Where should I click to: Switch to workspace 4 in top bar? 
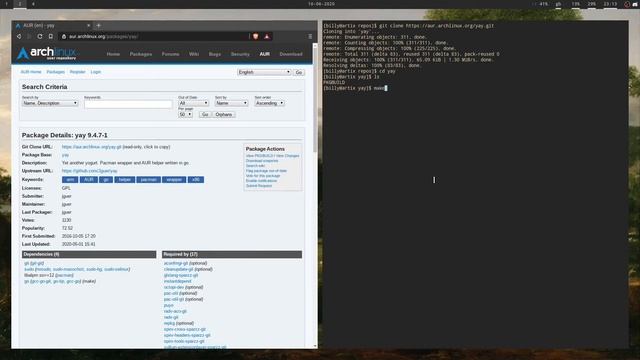(x=33, y=4)
